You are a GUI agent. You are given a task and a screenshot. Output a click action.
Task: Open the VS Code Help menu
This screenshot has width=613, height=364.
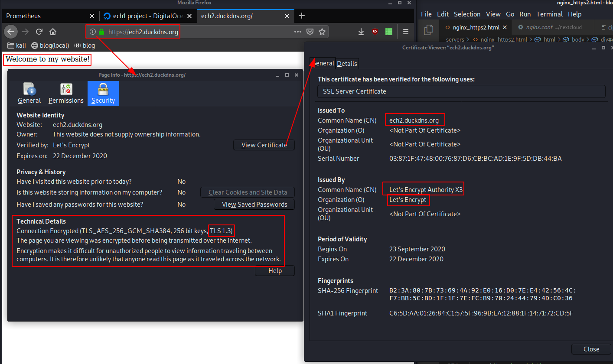pyautogui.click(x=574, y=14)
